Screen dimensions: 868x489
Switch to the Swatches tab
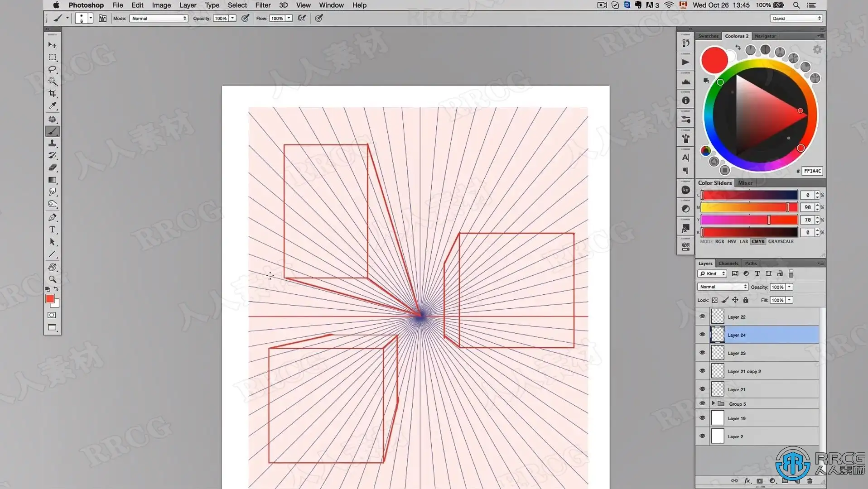click(x=708, y=36)
